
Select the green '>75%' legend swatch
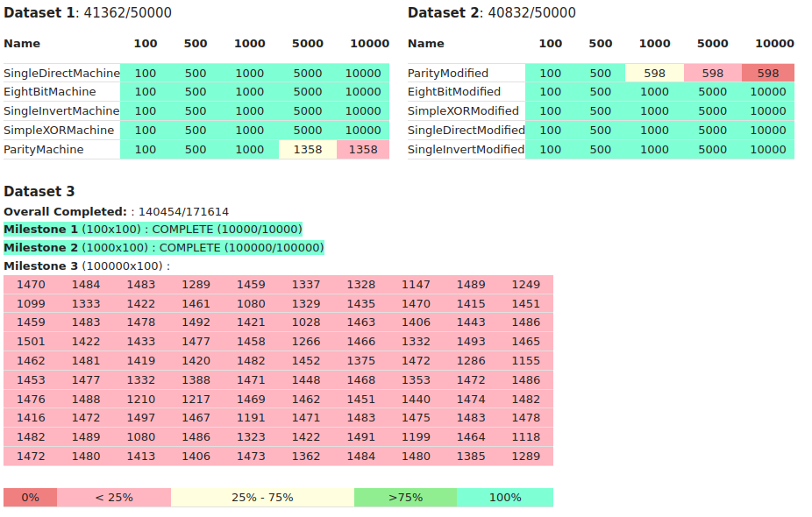click(x=405, y=497)
